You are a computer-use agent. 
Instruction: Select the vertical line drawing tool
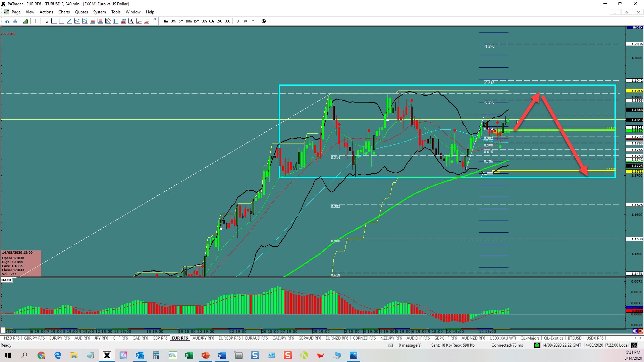(61, 21)
